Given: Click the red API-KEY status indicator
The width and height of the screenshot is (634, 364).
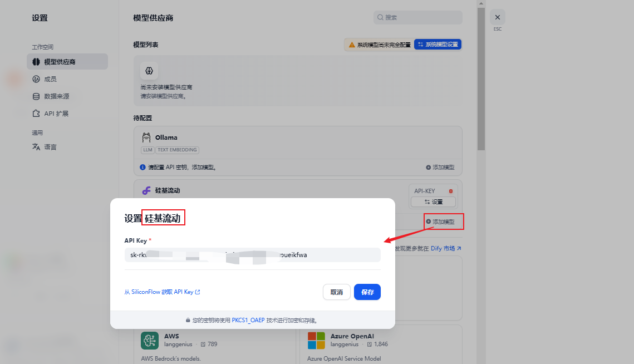Looking at the screenshot, I should point(451,191).
